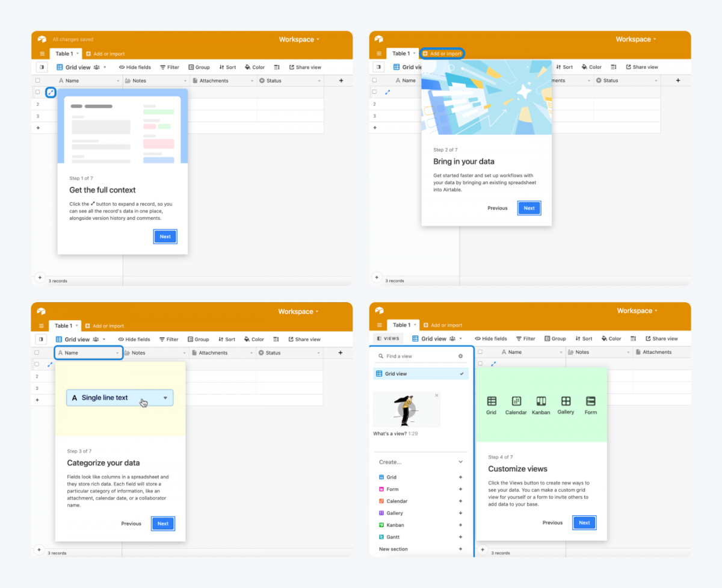Click bottom plus button in Step 2 panel
Viewport: 722px width, 588px height.
[x=377, y=278]
